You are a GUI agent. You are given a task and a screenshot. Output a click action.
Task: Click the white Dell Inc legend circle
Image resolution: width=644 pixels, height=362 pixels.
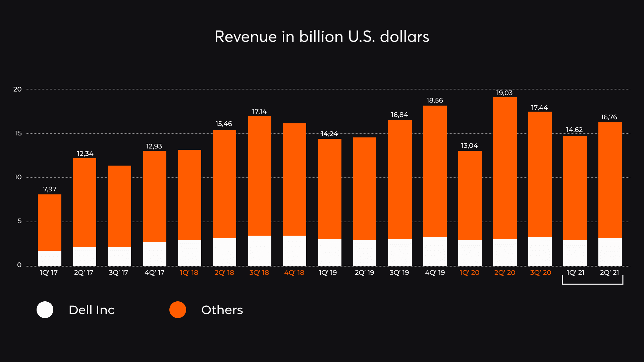tap(45, 310)
